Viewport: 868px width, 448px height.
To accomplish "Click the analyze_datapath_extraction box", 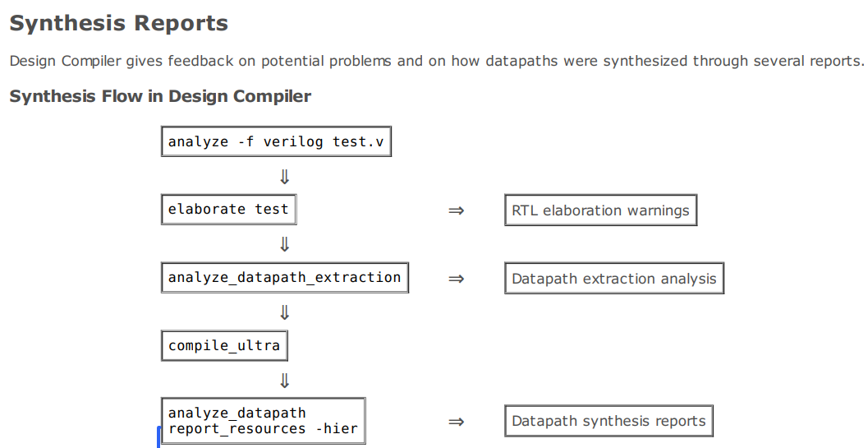I will [284, 278].
